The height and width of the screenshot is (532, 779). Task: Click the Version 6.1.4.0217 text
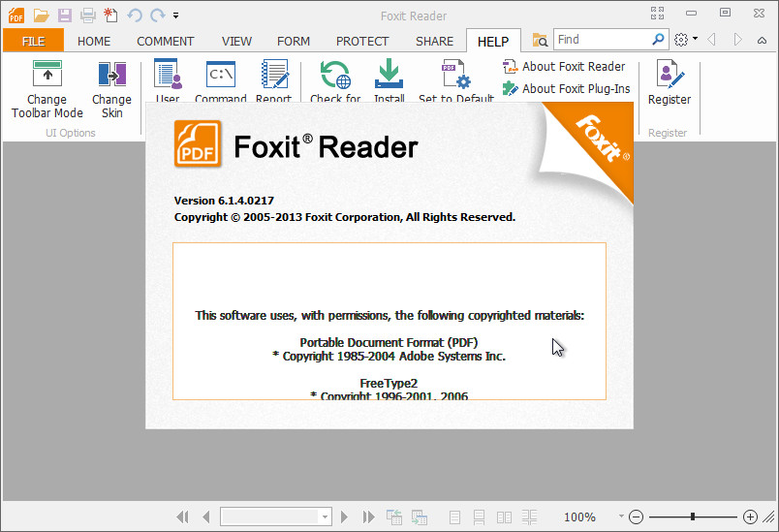(x=224, y=201)
